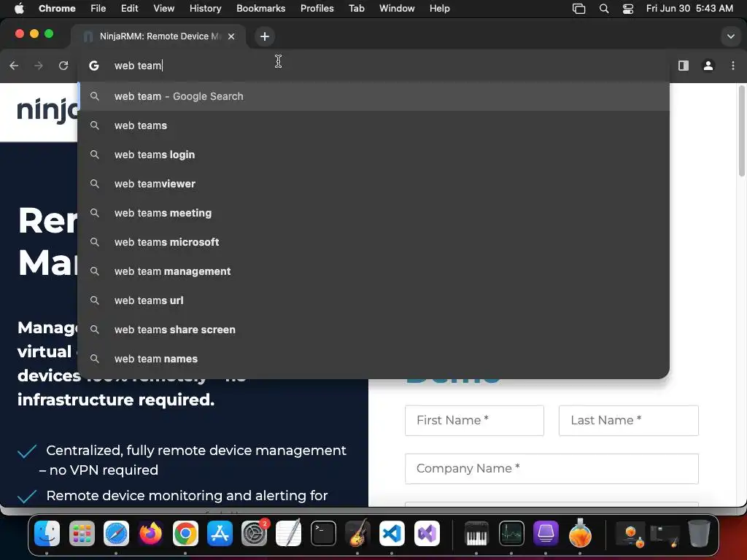The width and height of the screenshot is (747, 560).
Task: Open the orange flask app in dock
Action: coord(580,533)
